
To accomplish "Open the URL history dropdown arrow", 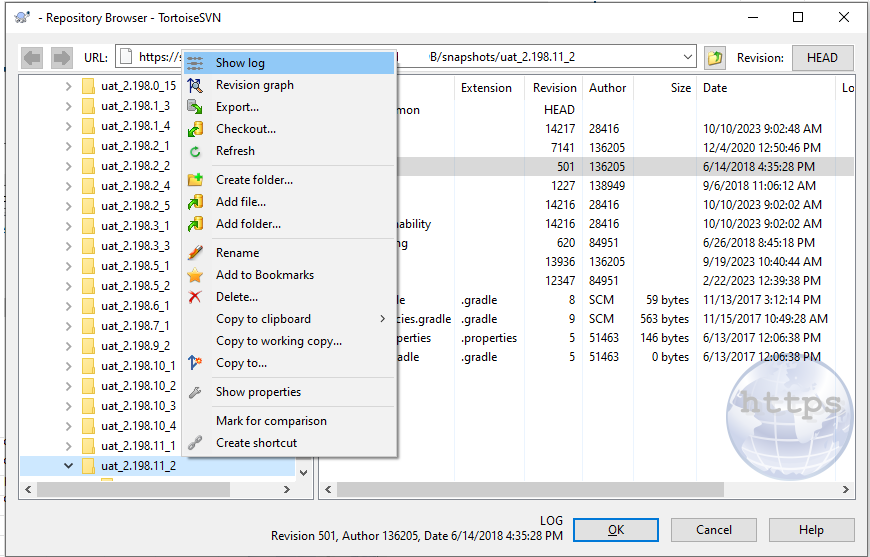I will [x=687, y=57].
